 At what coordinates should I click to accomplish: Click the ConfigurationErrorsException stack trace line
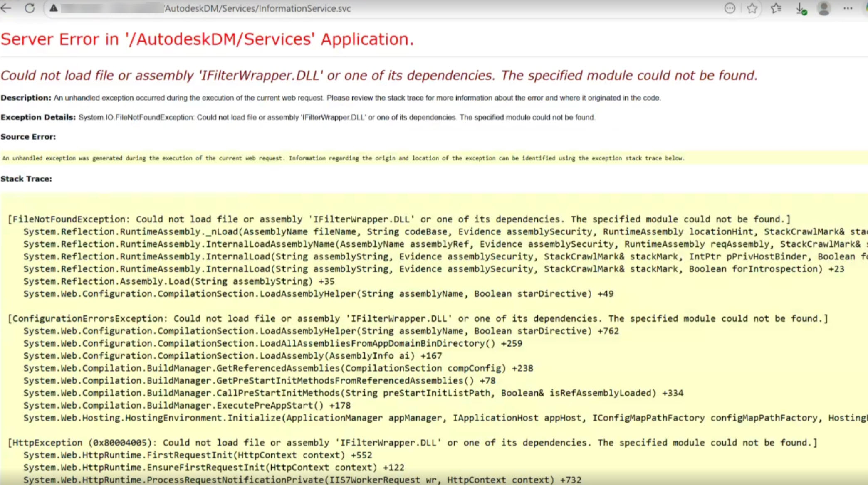tap(418, 318)
